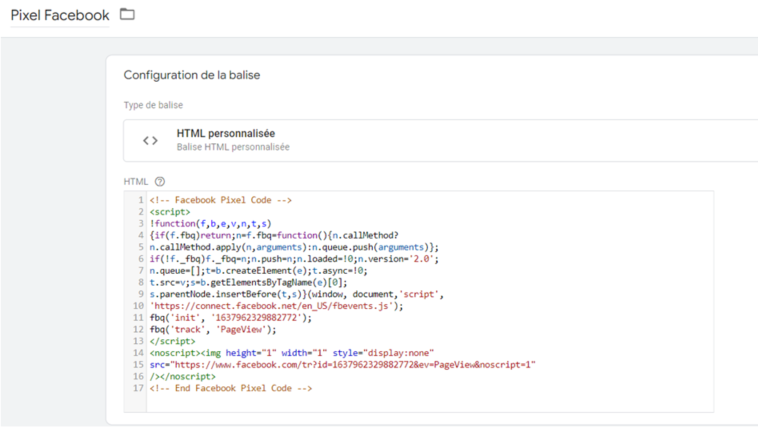Click the !function(f,b,e,v,n,t,s) line
Viewport: 758px width, 427px height.
pyautogui.click(x=211, y=223)
